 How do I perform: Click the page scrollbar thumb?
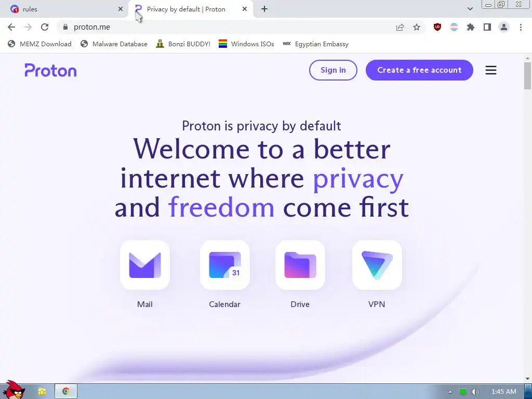(527, 76)
